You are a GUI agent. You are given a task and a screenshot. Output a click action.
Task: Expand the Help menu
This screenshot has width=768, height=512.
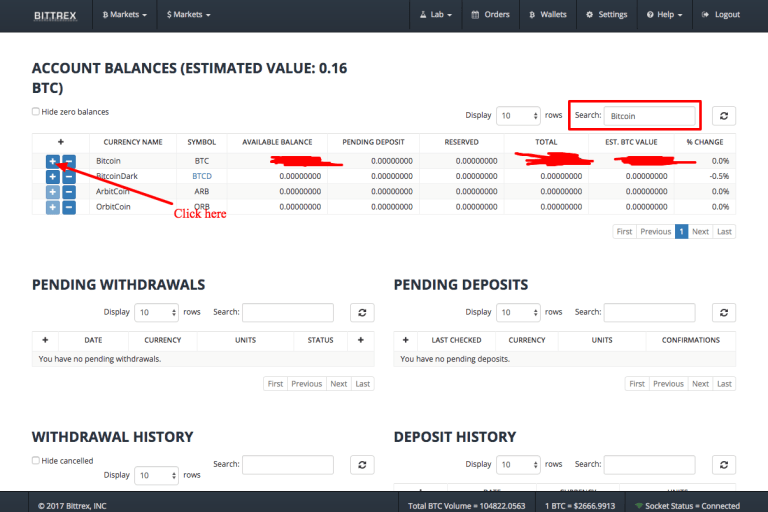(665, 15)
